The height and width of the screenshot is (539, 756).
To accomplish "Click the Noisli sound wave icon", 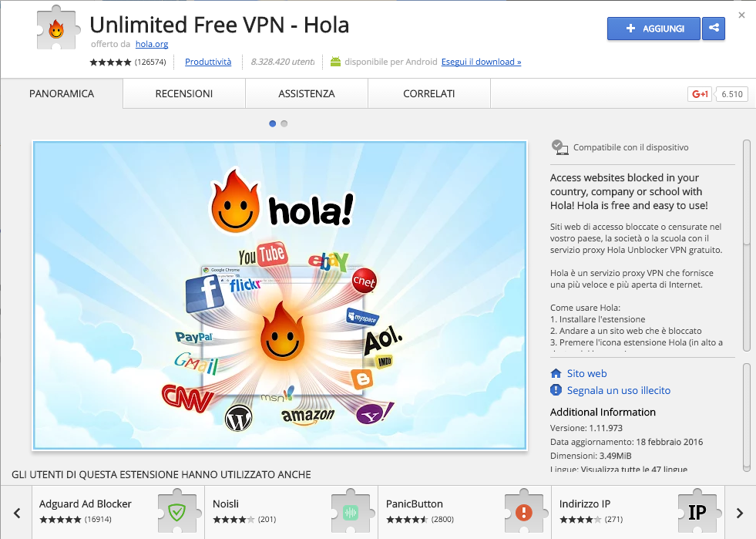I will point(351,512).
